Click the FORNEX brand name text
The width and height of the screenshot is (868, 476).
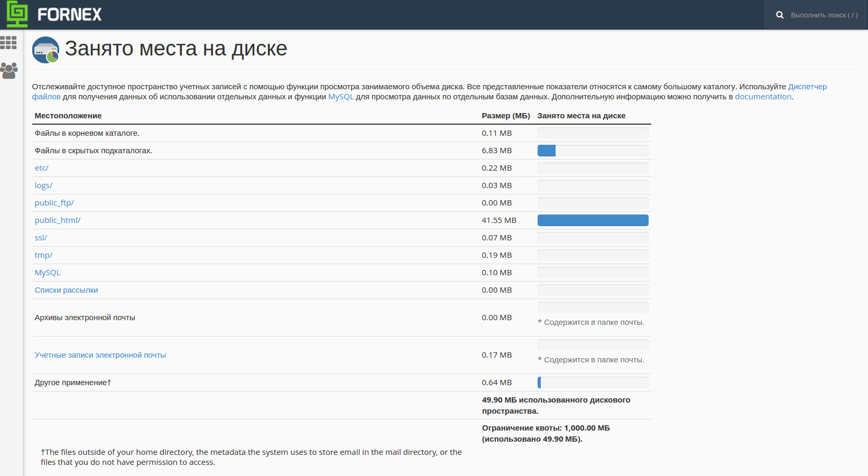click(69, 14)
